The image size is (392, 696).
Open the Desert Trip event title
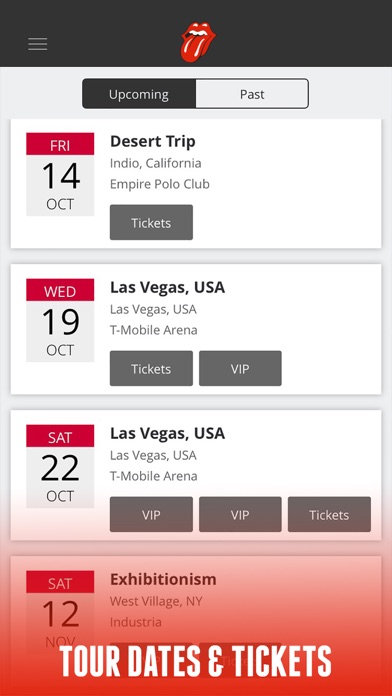click(x=153, y=142)
